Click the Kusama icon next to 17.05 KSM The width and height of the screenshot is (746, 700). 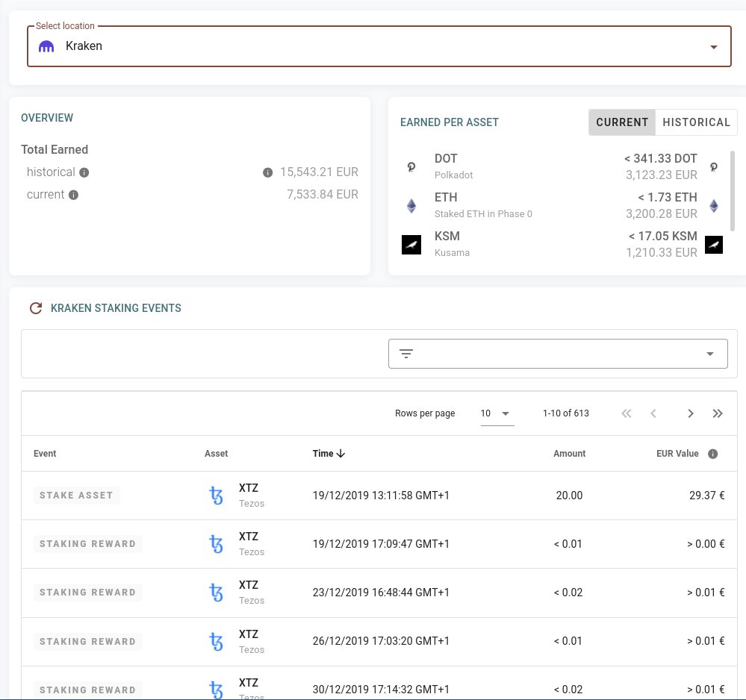tap(714, 245)
